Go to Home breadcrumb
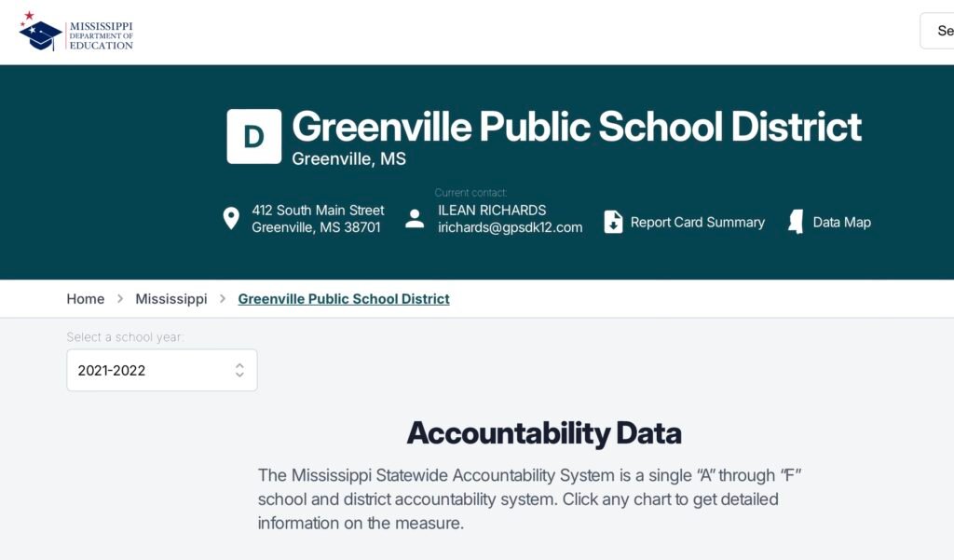The width and height of the screenshot is (954, 560). 86,299
